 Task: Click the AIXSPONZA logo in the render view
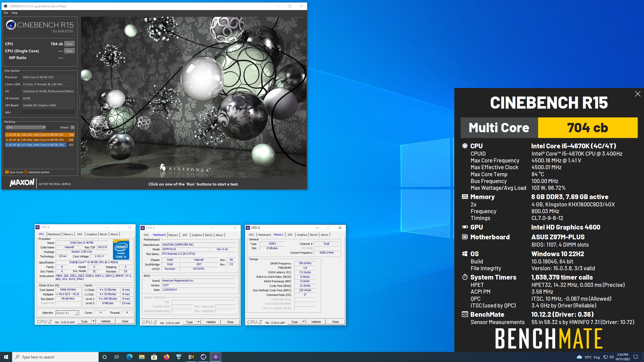[185, 168]
